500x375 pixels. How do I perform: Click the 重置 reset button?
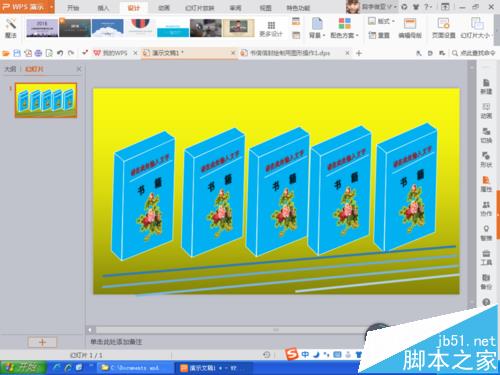pos(379,35)
